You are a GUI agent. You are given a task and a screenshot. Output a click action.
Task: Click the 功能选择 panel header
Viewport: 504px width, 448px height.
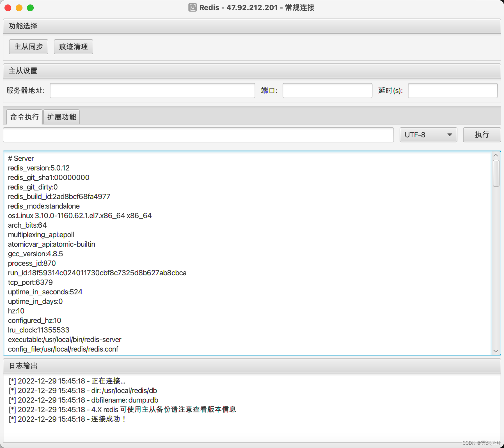(252, 26)
